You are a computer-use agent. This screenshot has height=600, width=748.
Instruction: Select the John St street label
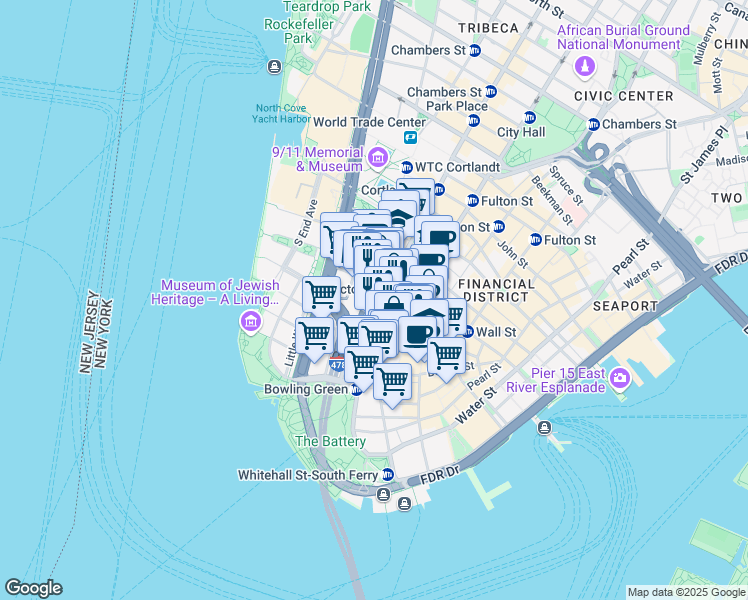point(512,254)
